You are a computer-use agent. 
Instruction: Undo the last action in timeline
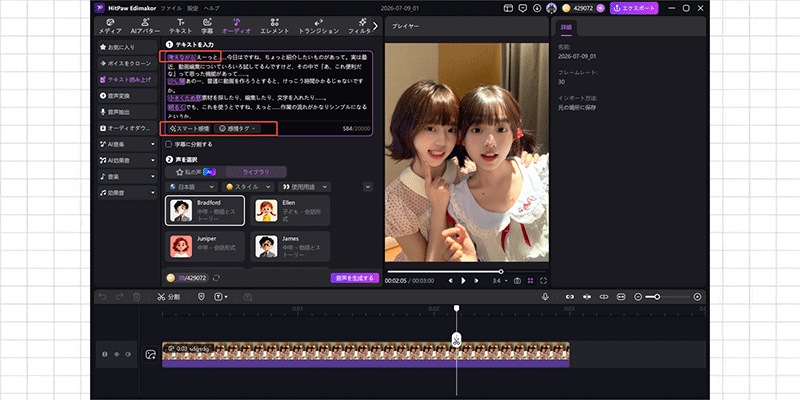tap(103, 296)
